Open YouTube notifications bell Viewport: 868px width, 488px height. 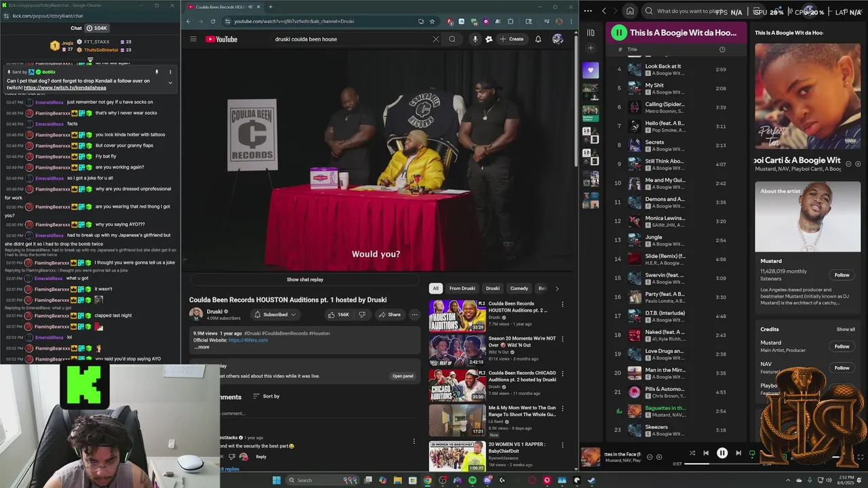(538, 39)
